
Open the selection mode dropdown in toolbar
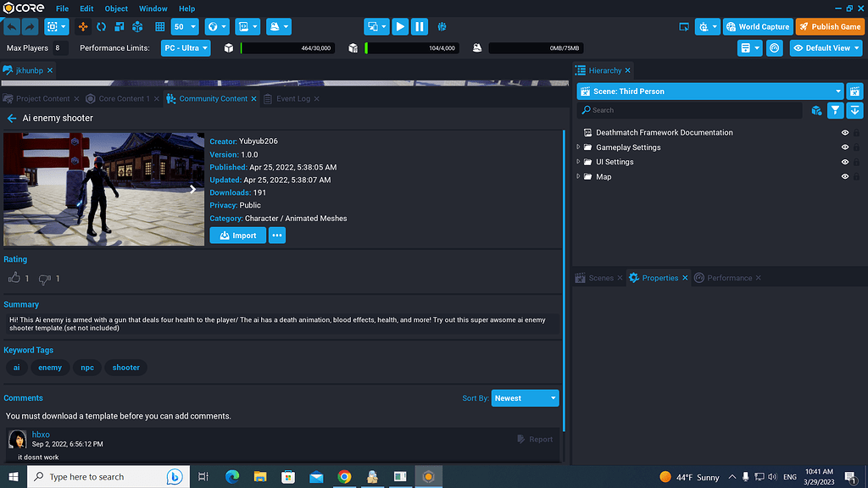(57, 26)
